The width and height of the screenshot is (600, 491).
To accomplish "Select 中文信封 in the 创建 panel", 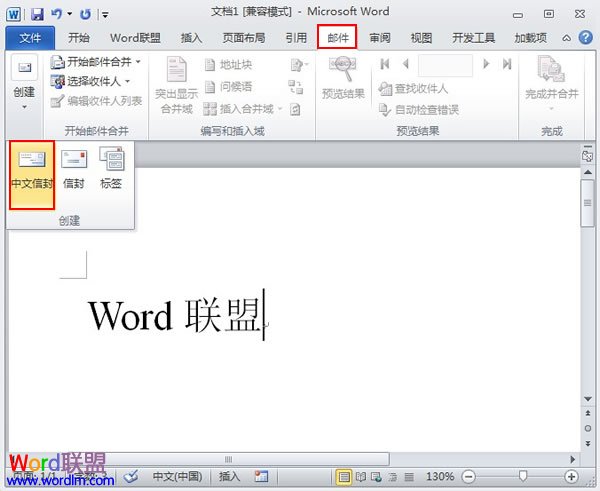I will [32, 175].
